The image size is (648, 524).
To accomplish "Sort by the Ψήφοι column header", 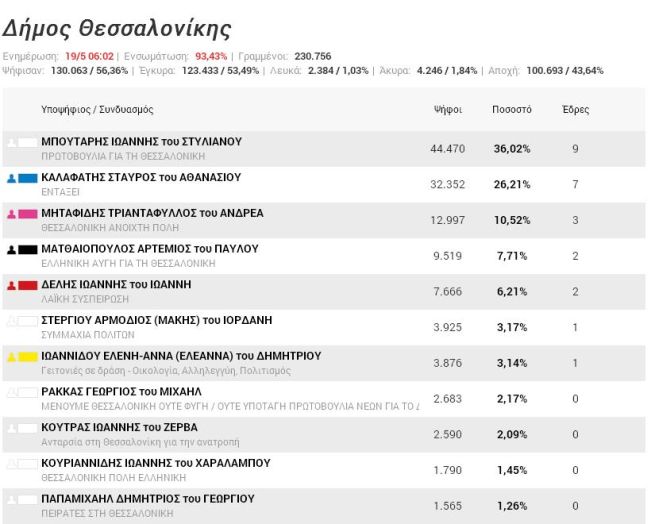I will [x=447, y=109].
